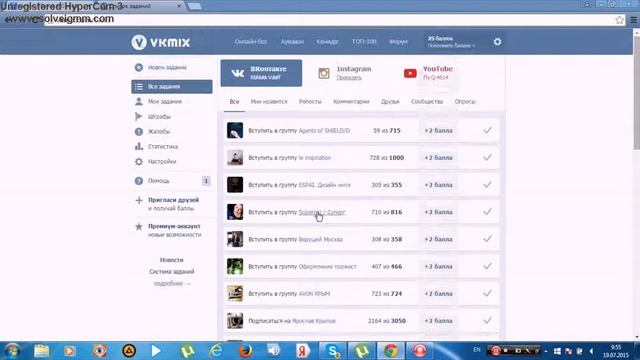The width and height of the screenshot is (640, 360).
Task: Bookmark page with the star icon
Action: (620, 20)
